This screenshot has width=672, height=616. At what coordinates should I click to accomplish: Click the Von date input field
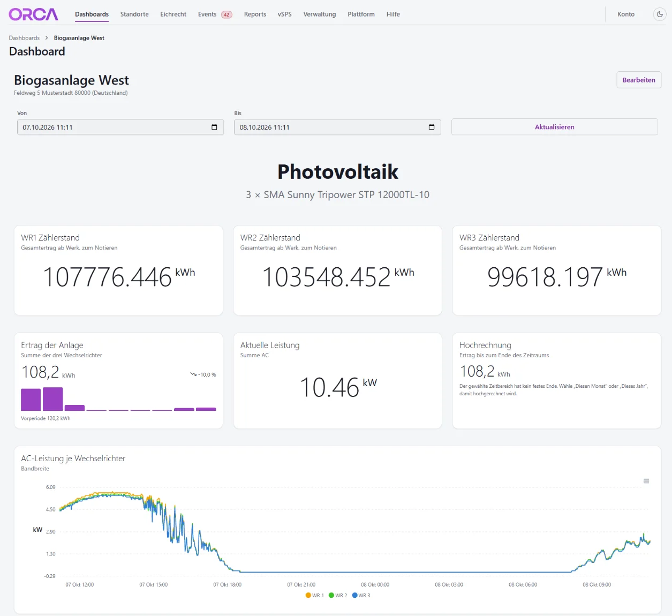click(x=120, y=127)
